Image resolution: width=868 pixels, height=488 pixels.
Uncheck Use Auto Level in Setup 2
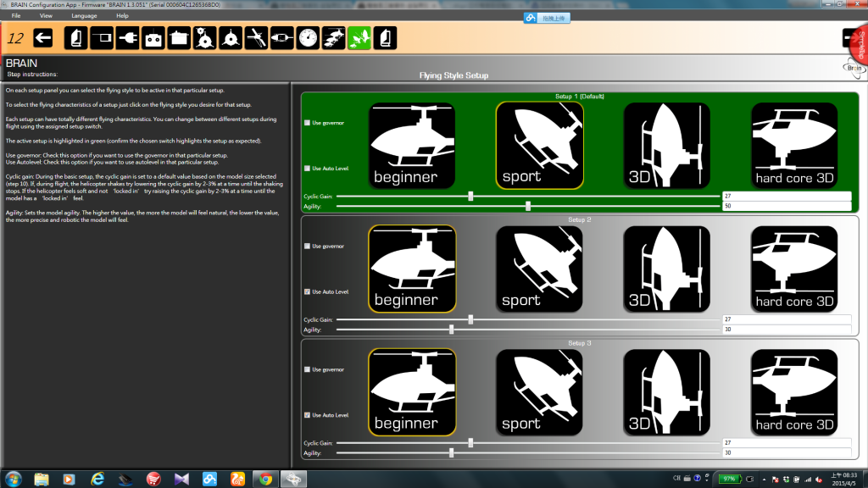(x=307, y=291)
